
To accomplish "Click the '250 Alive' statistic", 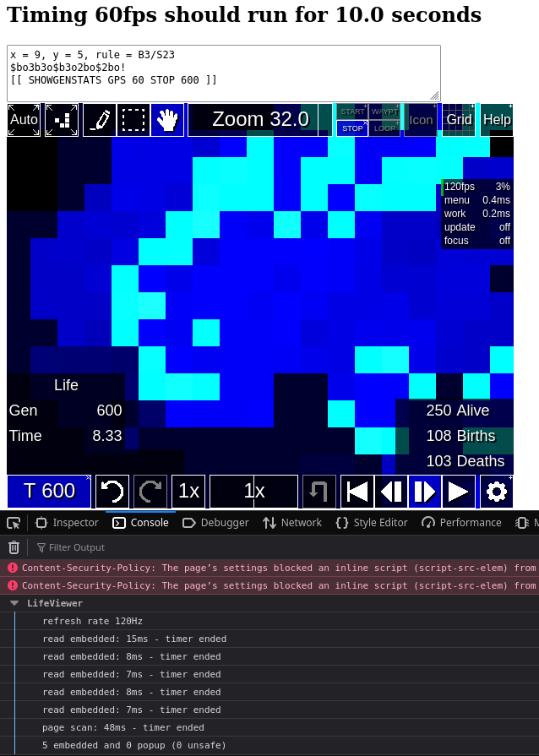I will pos(458,411).
